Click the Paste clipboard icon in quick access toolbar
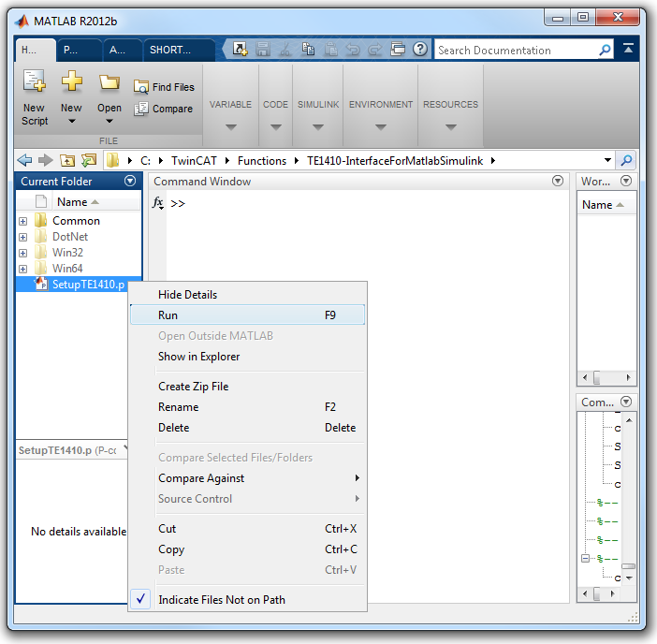 tap(331, 50)
